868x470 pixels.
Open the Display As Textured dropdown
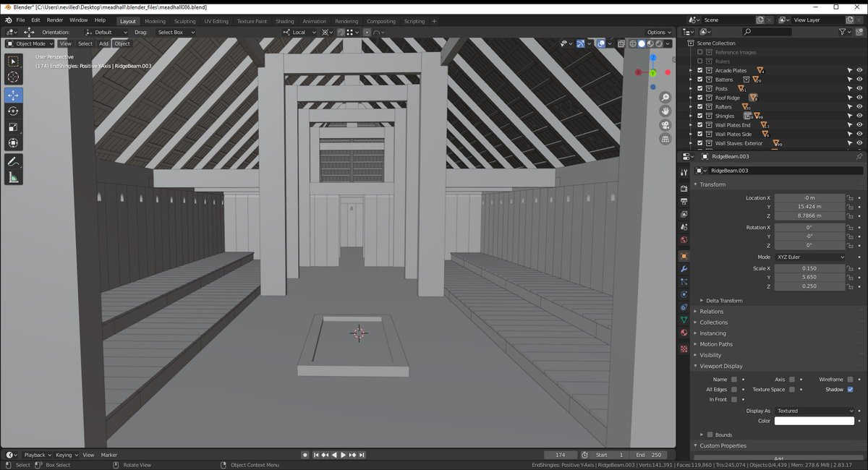[814, 411]
